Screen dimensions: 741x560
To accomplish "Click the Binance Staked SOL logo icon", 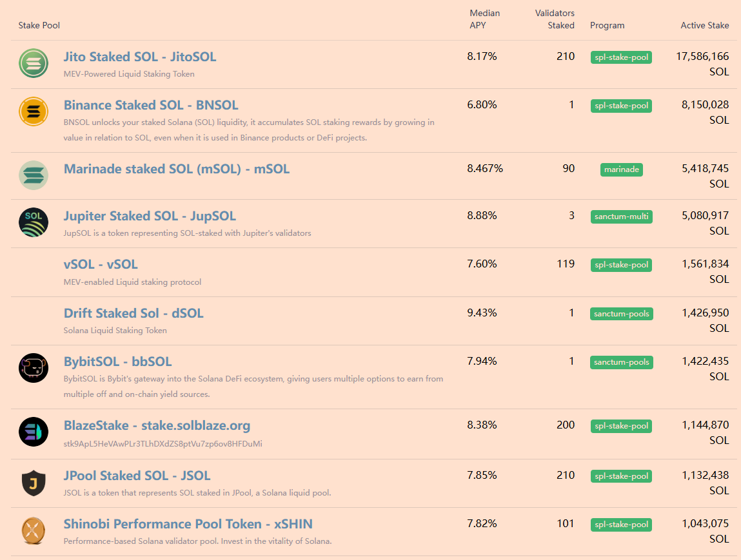I will point(34,111).
